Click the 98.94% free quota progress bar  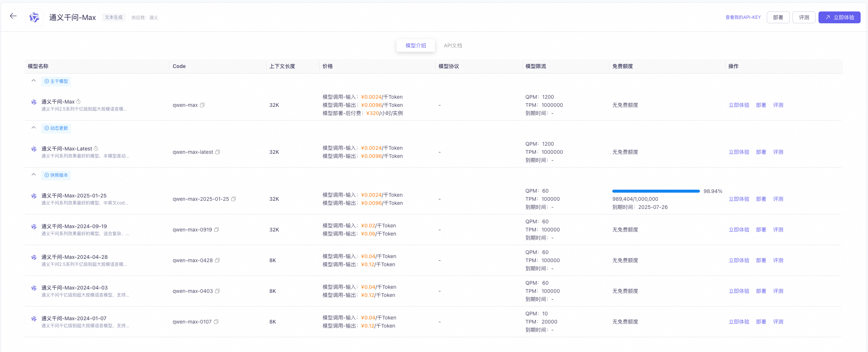[x=656, y=191]
